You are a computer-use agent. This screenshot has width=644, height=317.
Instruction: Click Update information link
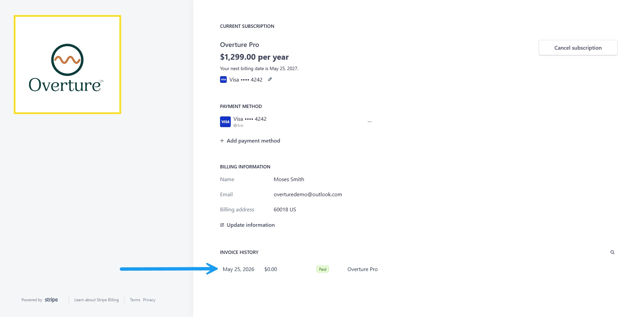[x=247, y=225]
